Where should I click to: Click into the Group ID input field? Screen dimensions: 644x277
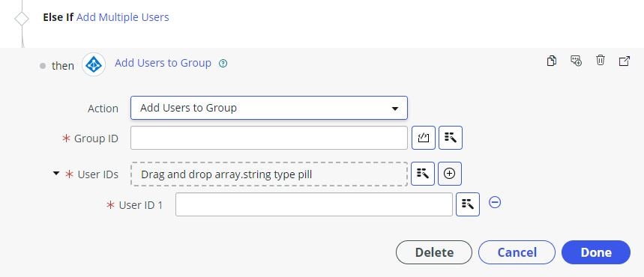[269, 138]
